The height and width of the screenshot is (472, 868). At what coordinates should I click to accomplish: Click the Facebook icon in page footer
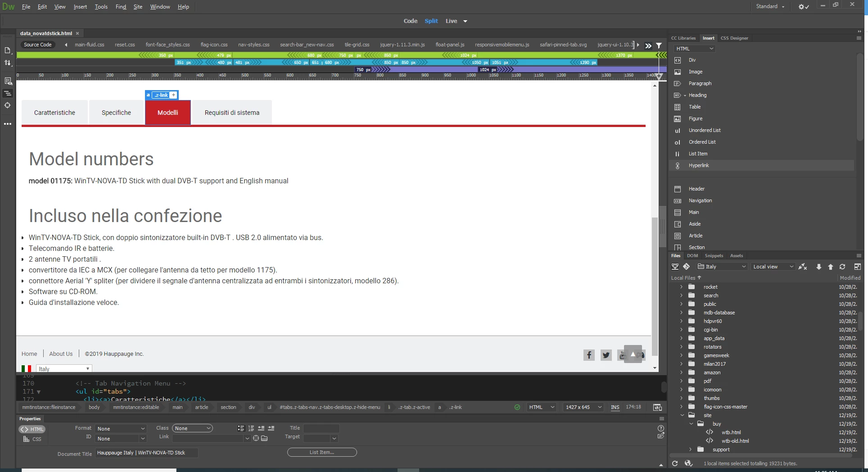[x=589, y=355]
